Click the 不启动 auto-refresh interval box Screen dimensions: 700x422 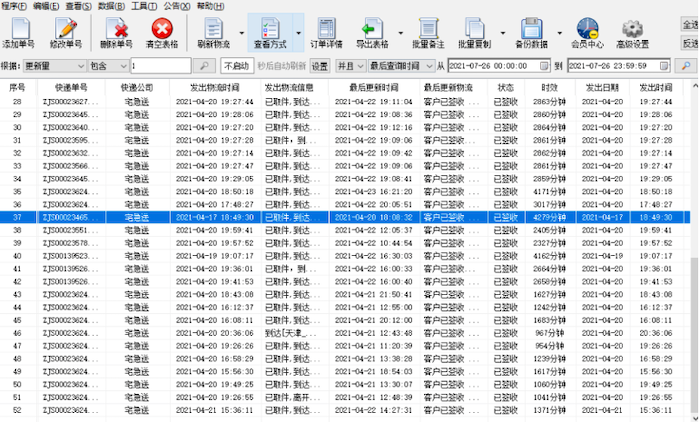237,66
